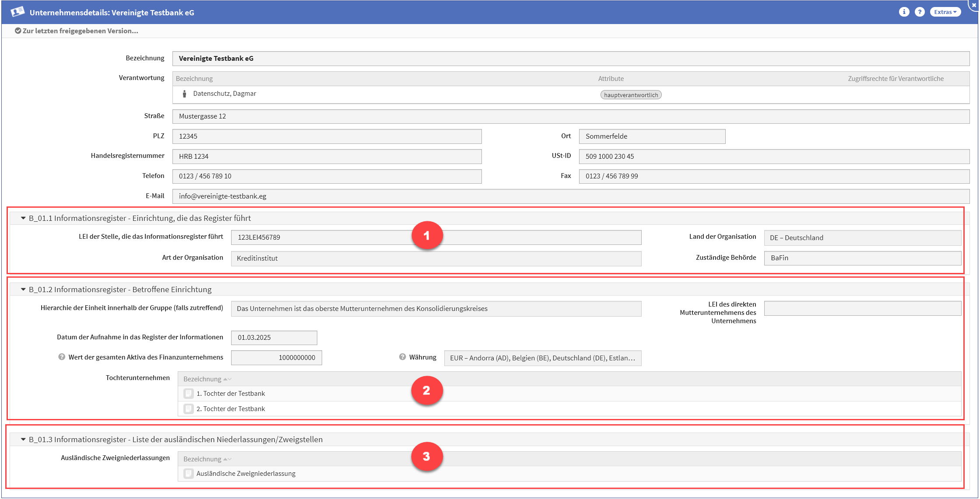Click help icon beside Währung label
Image resolution: width=980 pixels, height=499 pixels.
(403, 357)
